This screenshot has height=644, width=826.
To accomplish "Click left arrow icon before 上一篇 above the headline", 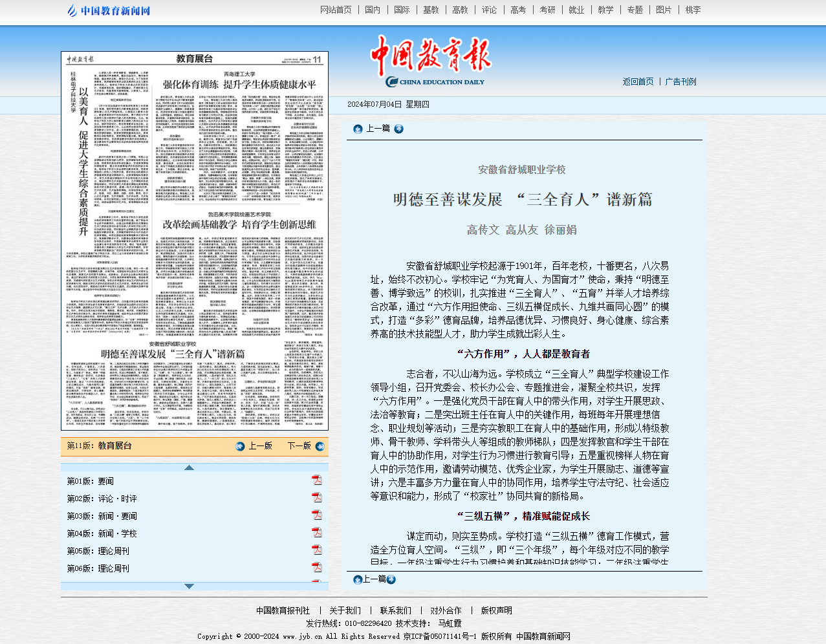I will coord(358,129).
